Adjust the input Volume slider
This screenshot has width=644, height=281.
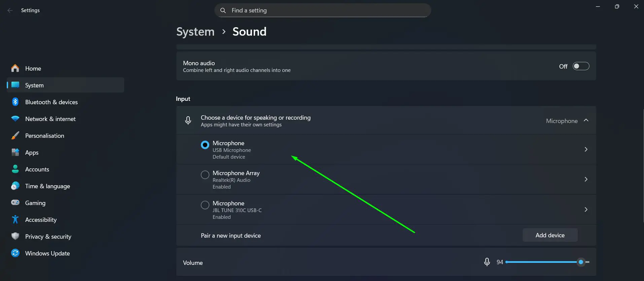(x=581, y=262)
